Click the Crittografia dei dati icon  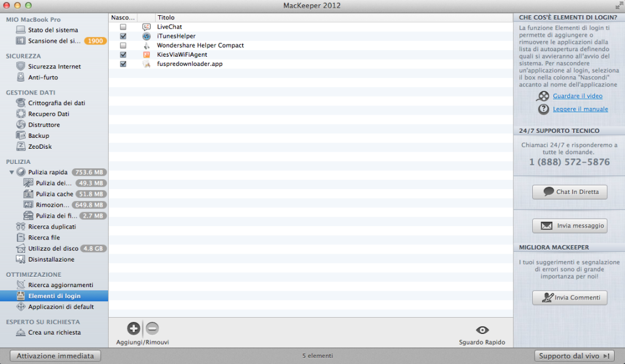tap(21, 103)
